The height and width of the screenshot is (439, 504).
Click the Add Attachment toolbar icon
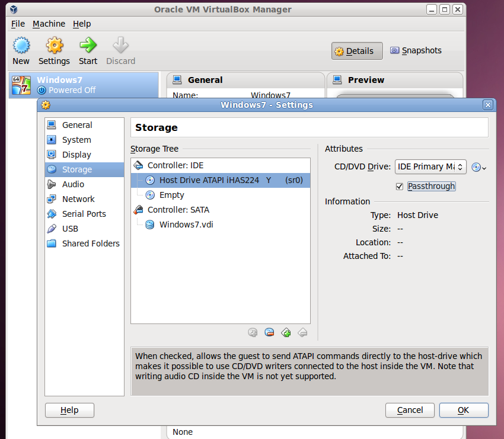point(253,332)
